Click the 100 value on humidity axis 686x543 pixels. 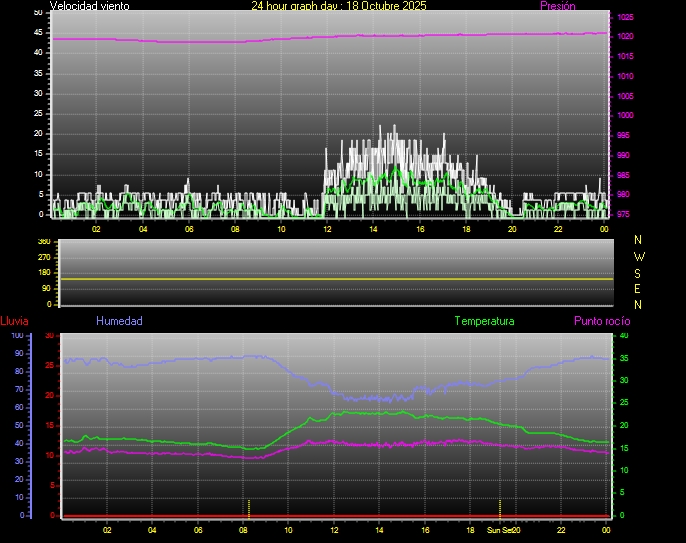pyautogui.click(x=17, y=336)
